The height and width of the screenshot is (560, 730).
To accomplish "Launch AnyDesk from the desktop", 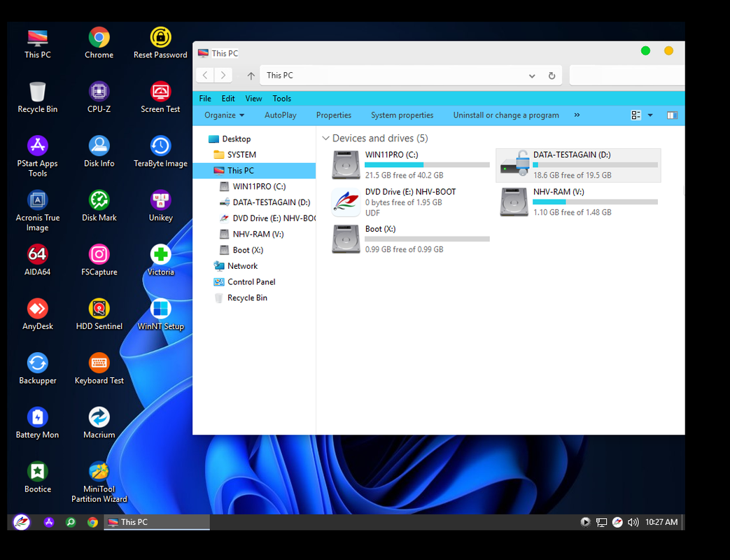I will point(37,315).
